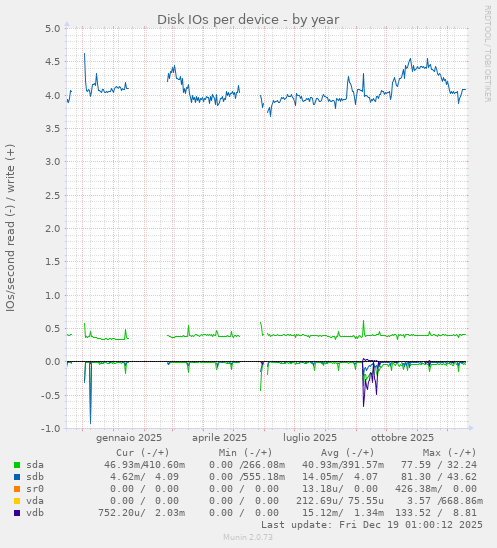
Task: Click the y-axis value 1.0
Action: pyautogui.click(x=53, y=295)
